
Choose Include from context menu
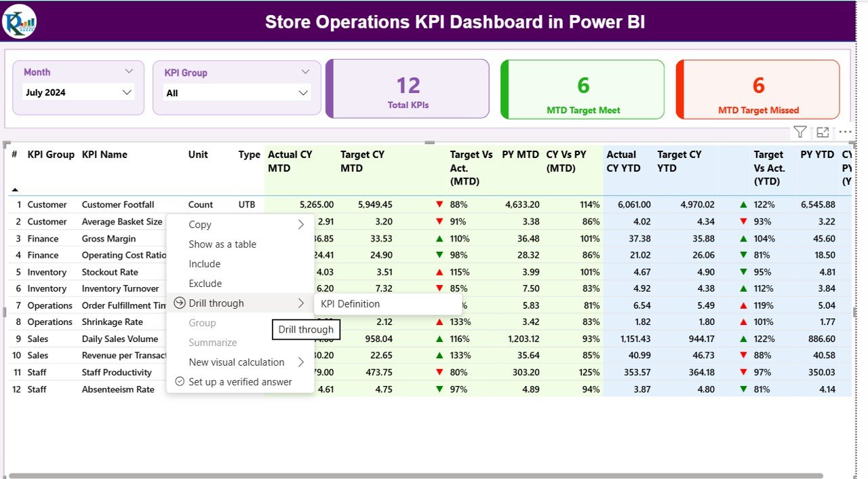click(x=205, y=264)
